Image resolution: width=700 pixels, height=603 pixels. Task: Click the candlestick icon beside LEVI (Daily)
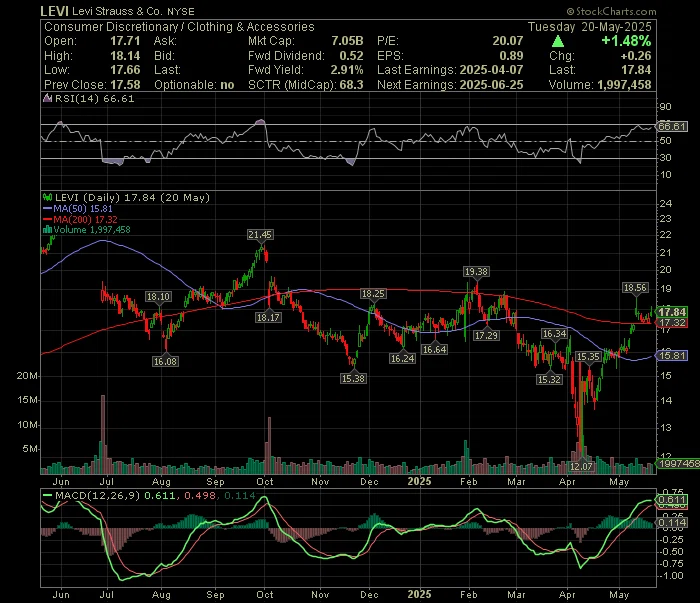pos(47,197)
